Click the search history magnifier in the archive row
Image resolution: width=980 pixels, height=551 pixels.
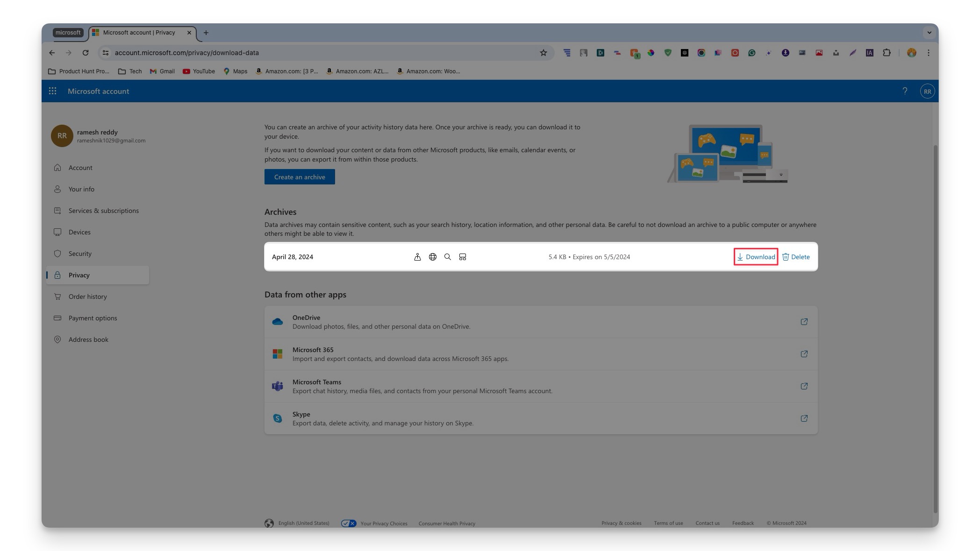click(x=448, y=257)
